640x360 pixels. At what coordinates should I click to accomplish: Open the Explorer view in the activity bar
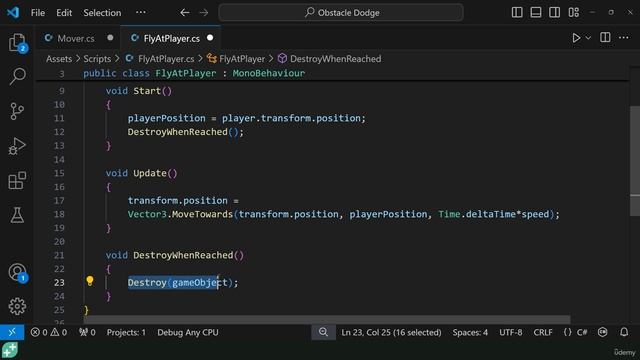tap(17, 42)
